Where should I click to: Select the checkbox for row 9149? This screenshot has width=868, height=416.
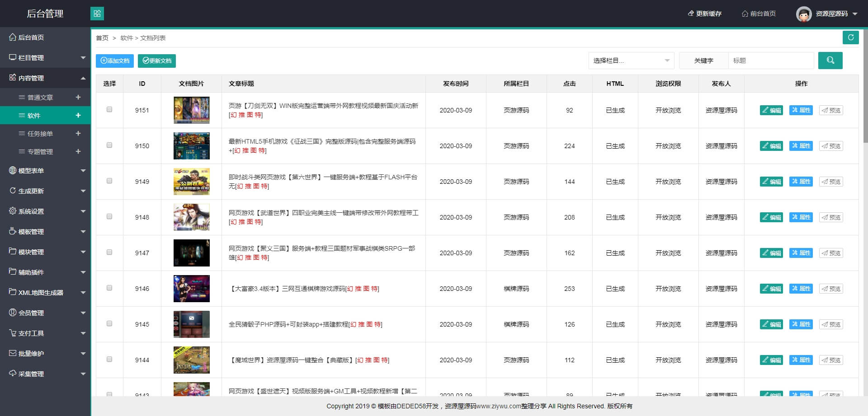pyautogui.click(x=109, y=181)
